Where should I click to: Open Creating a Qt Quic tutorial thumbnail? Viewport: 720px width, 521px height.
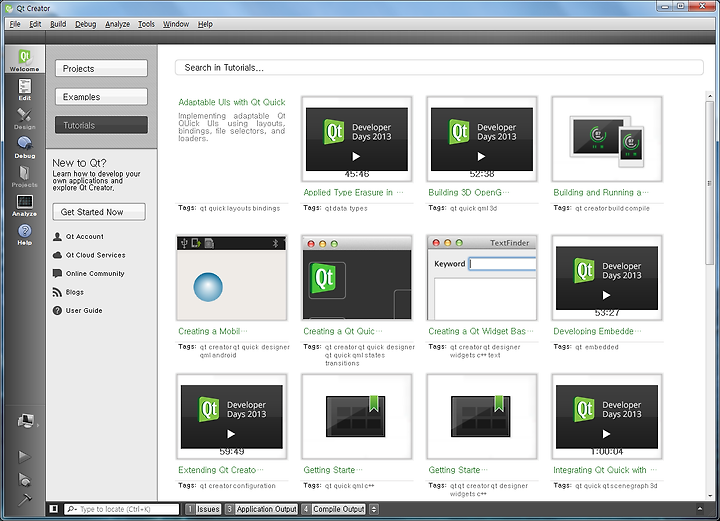[x=357, y=278]
